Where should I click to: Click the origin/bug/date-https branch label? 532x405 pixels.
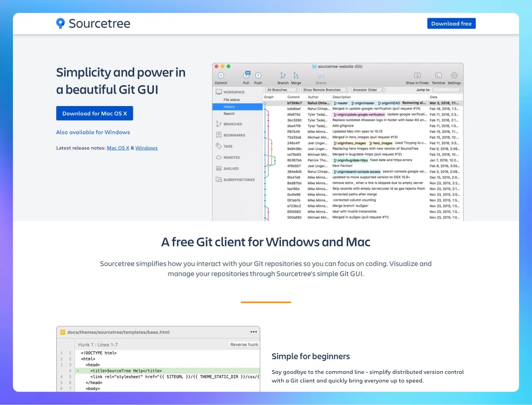pyautogui.click(x=350, y=160)
